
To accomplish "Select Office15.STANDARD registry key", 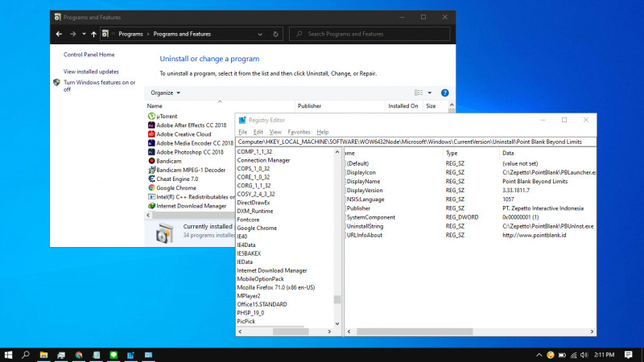I will pyautogui.click(x=262, y=304).
